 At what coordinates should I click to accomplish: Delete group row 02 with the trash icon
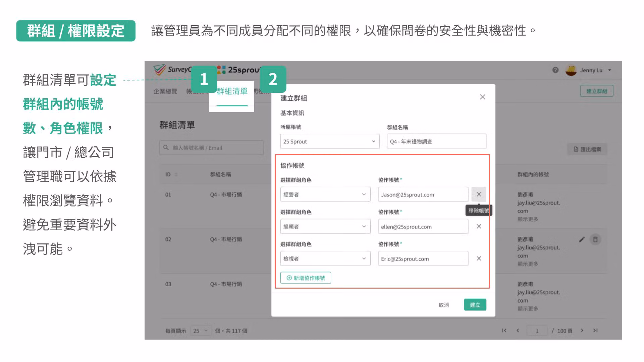click(x=595, y=239)
